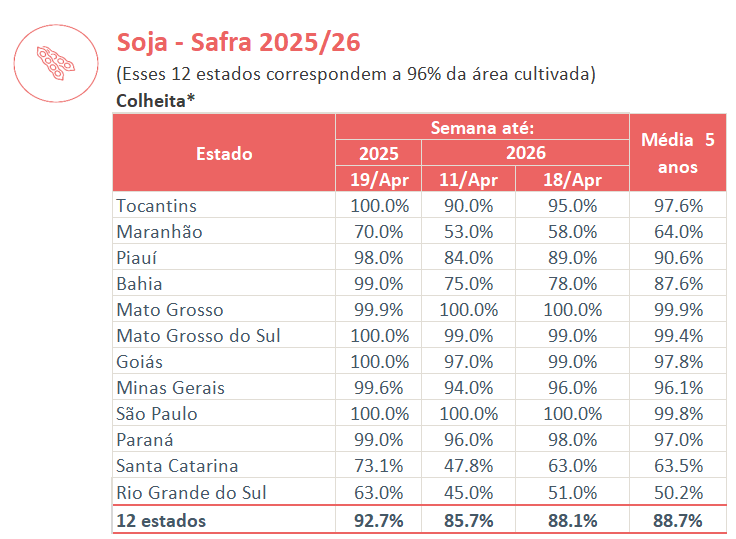Screen dimensions: 736x539
Task: Click the "2026" year header cell
Action: click(x=525, y=153)
